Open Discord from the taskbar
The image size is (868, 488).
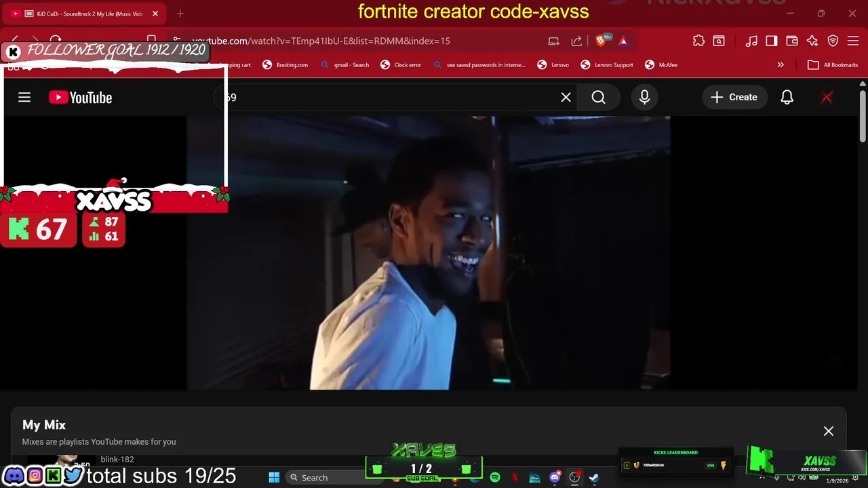[555, 478]
